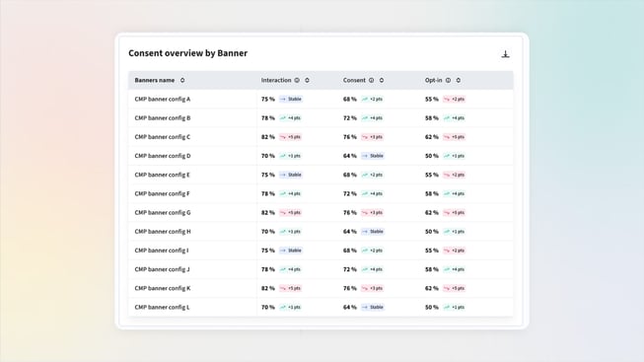644x362 pixels.
Task: Select row CMP banner config K
Action: pos(321,288)
